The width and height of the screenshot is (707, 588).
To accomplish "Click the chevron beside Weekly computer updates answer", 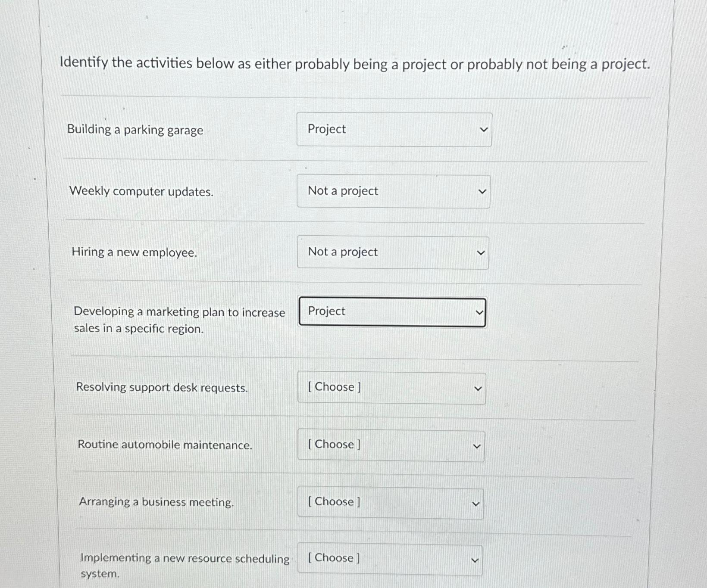I will click(x=482, y=191).
